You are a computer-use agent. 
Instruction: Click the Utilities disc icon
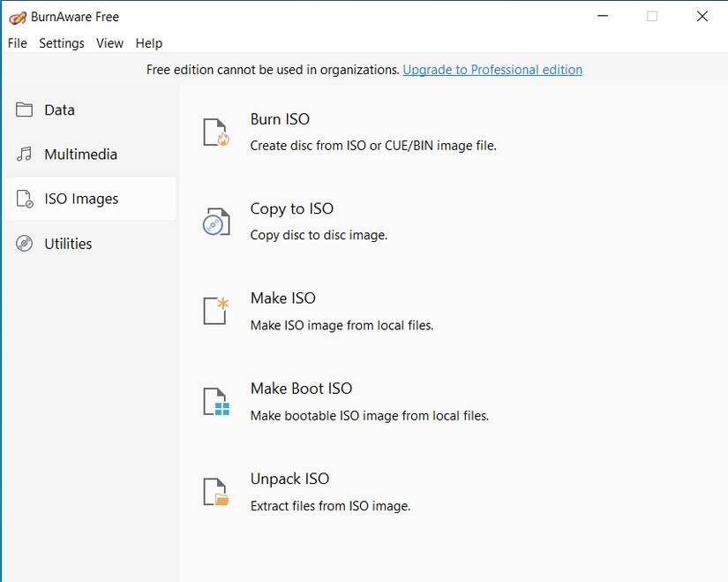26,243
